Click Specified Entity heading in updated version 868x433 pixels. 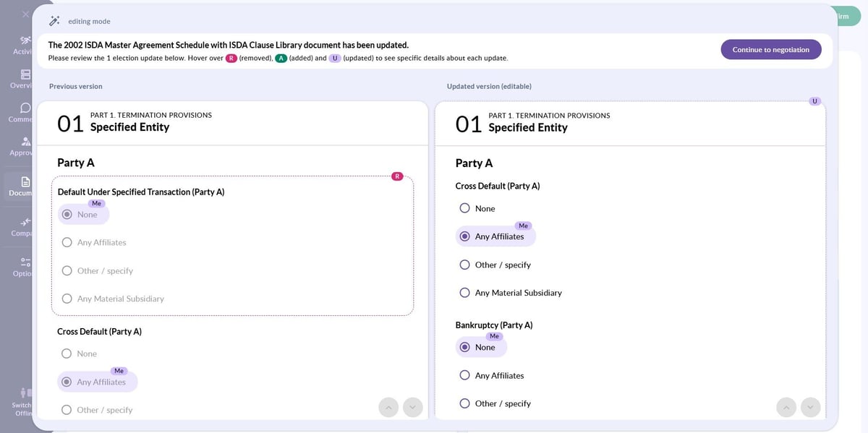[x=528, y=127]
